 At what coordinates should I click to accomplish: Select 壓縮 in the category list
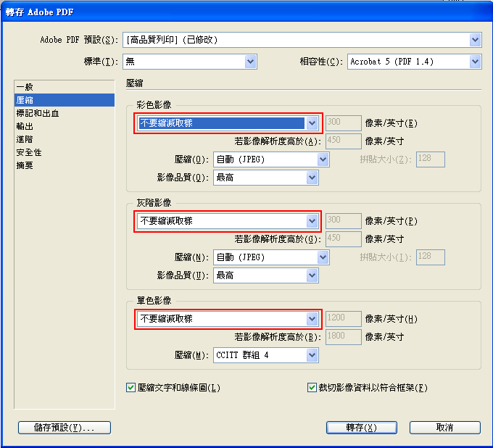pos(65,100)
